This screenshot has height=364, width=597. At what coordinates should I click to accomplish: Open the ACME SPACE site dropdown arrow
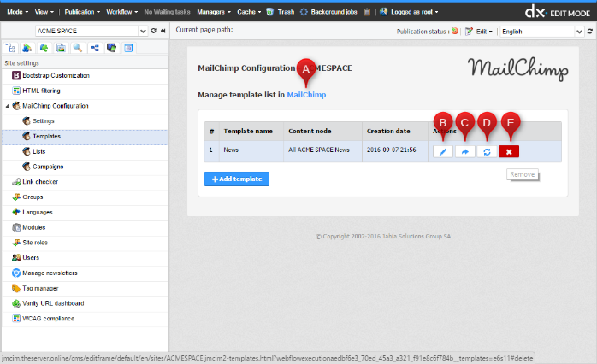point(143,32)
